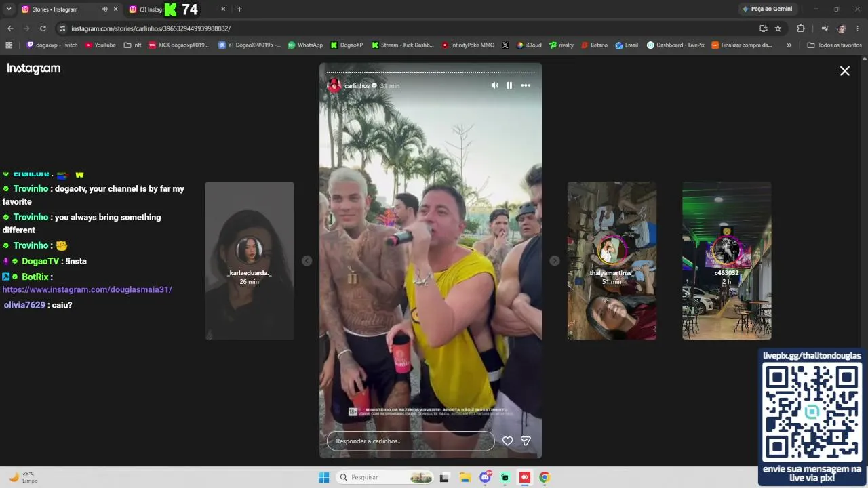Image resolution: width=868 pixels, height=488 pixels.
Task: Open the 'Stream - Kick Dashb...' bookmark
Action: [x=402, y=45]
